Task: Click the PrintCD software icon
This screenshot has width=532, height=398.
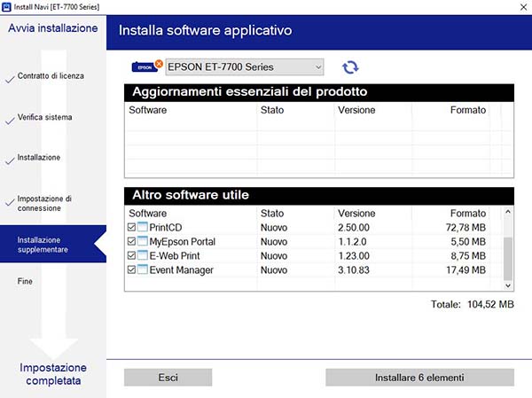Action: point(143,228)
